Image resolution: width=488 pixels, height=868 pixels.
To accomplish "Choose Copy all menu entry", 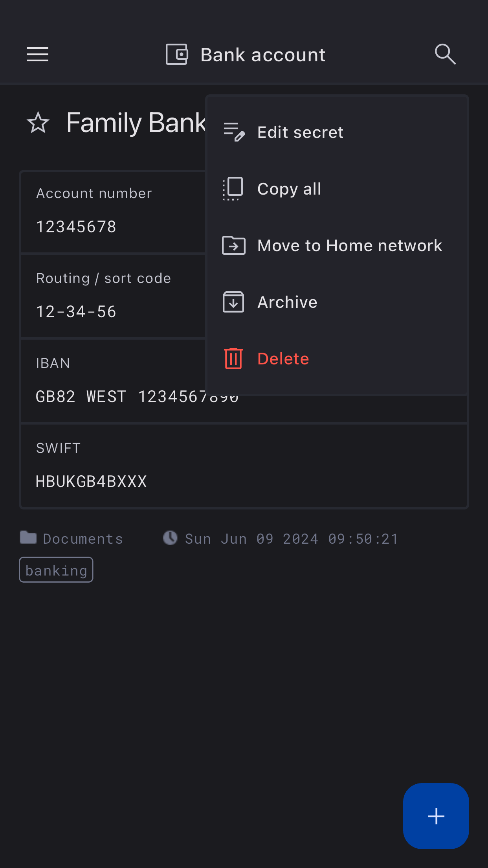I will [289, 189].
